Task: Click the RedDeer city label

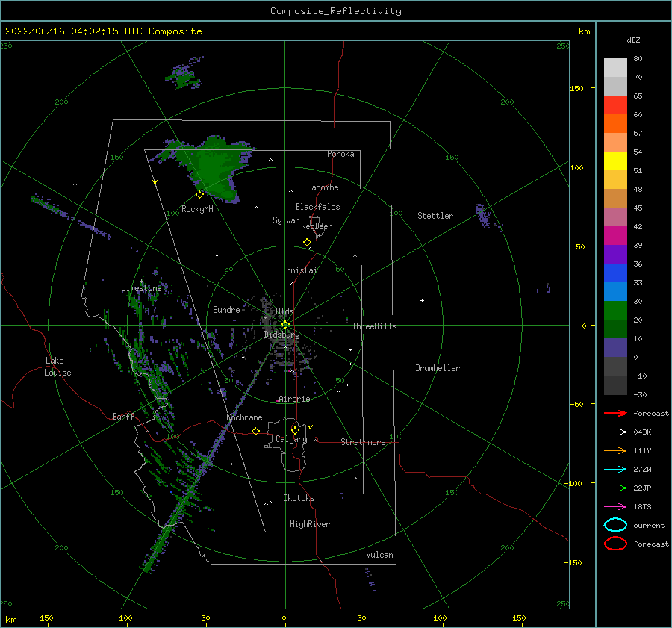Action: tap(317, 226)
